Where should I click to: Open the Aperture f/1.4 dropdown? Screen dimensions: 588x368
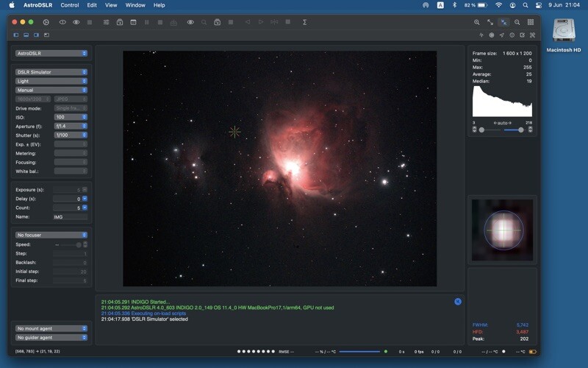pyautogui.click(x=71, y=126)
